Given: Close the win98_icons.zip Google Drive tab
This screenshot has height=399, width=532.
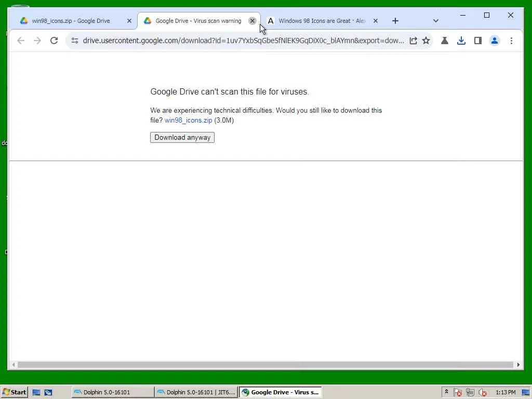Looking at the screenshot, I should pos(129,21).
